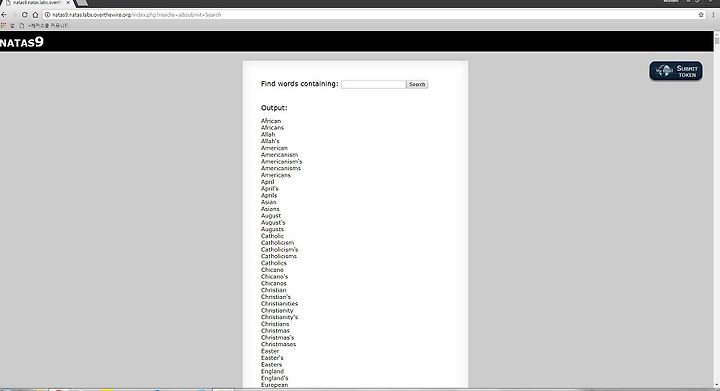
Task: Click the 'Output:' heading
Action: click(x=274, y=108)
